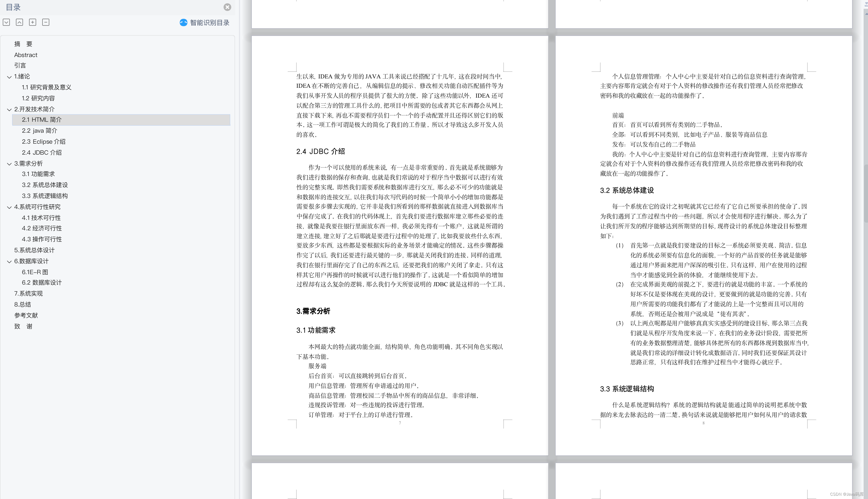Click the blue robot icon for smart recognition
The height and width of the screenshot is (499, 868).
[x=184, y=22]
